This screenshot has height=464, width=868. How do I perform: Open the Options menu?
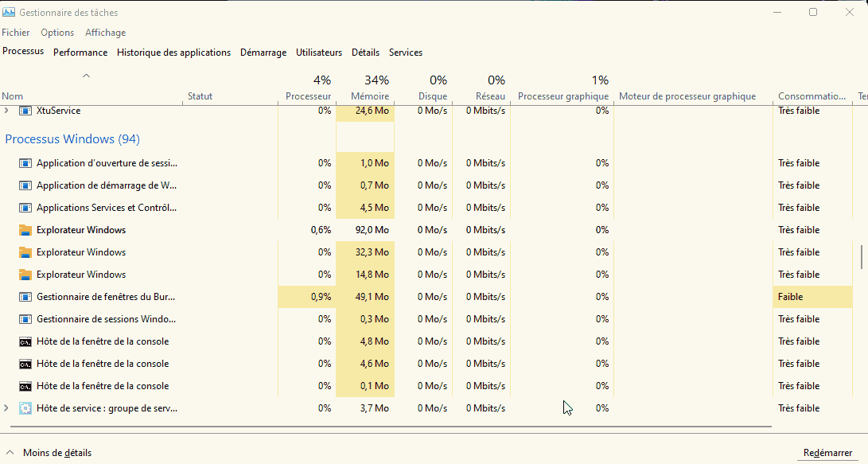click(56, 32)
